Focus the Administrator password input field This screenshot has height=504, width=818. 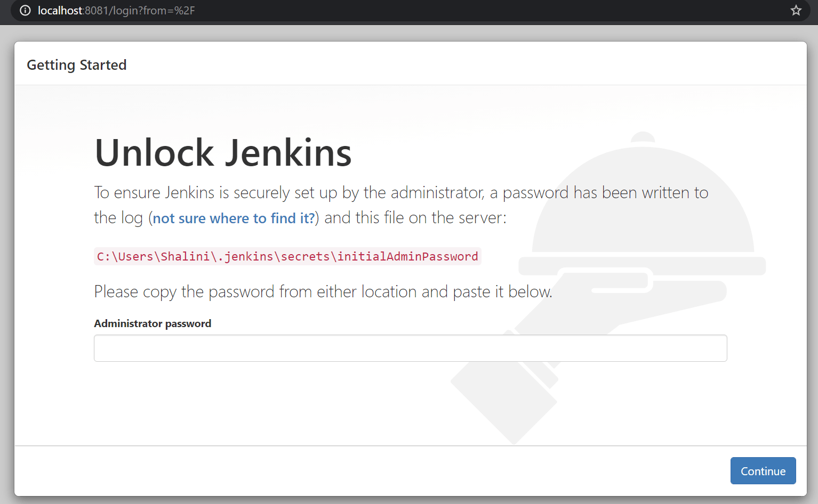(x=410, y=348)
